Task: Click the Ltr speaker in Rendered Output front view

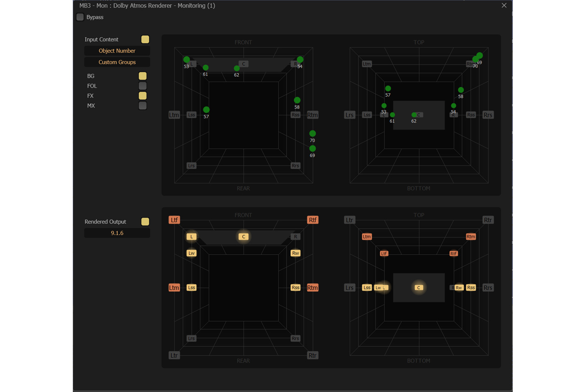Action: (174, 355)
